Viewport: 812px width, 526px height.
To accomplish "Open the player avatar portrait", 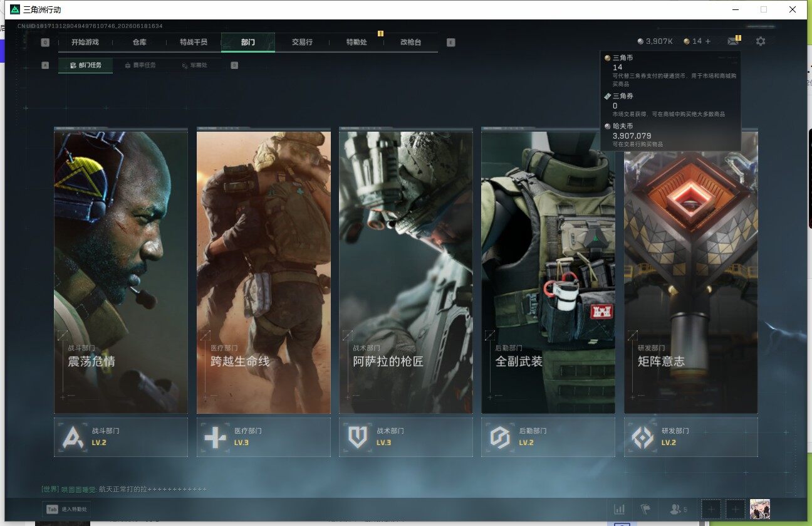I will point(760,509).
